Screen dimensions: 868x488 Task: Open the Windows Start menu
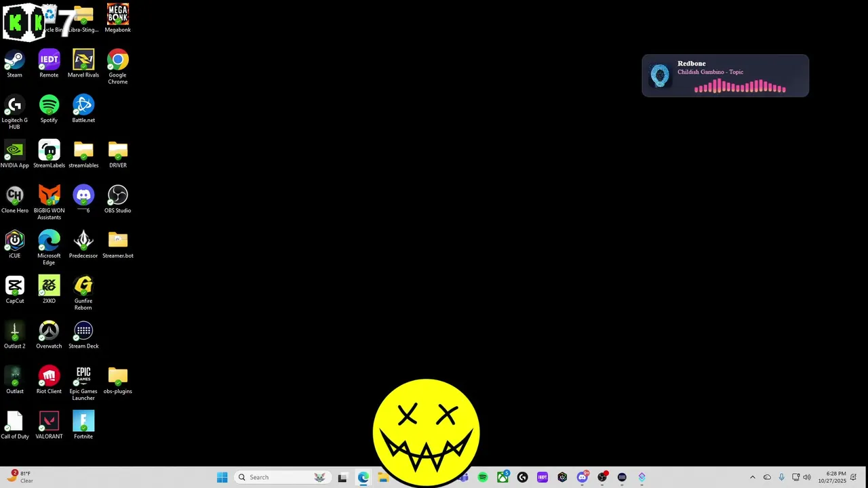(222, 477)
